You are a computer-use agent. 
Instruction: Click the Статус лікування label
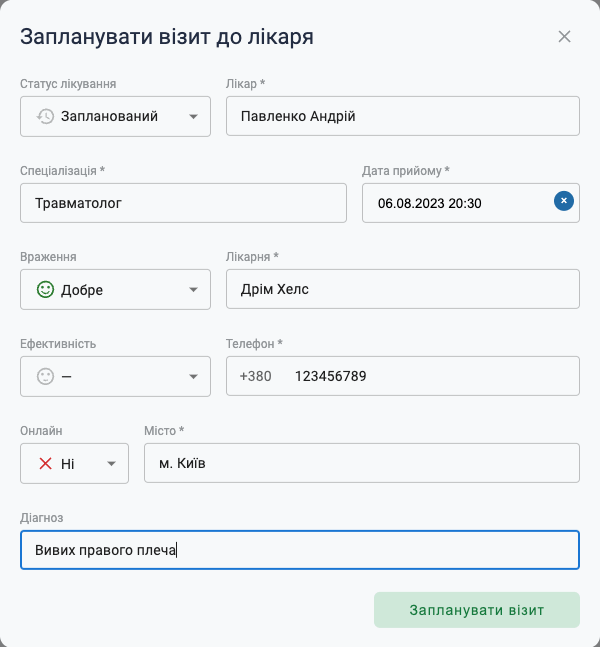coord(68,84)
